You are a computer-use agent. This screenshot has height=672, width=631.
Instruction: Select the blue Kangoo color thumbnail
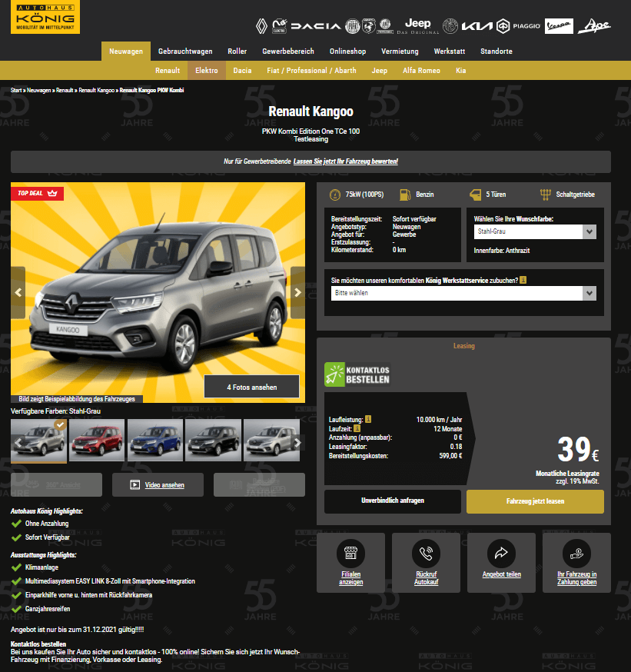click(155, 440)
